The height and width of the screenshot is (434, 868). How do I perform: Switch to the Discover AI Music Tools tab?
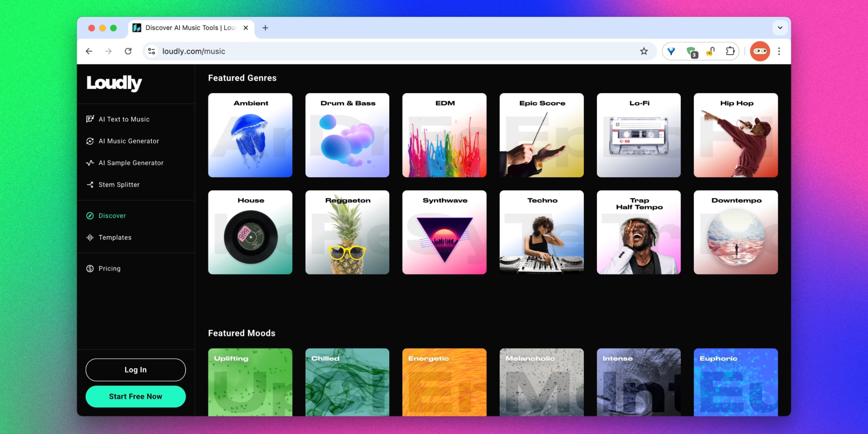(190, 28)
